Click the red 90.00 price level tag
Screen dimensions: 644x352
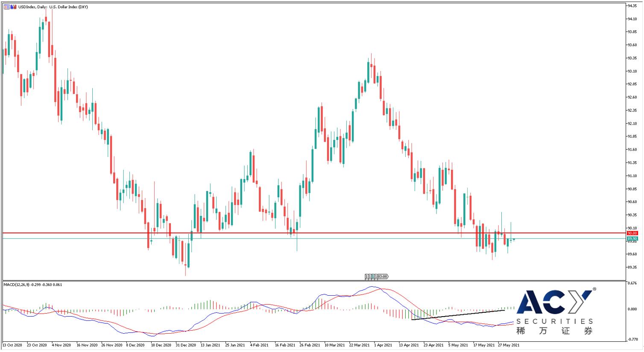(632, 233)
